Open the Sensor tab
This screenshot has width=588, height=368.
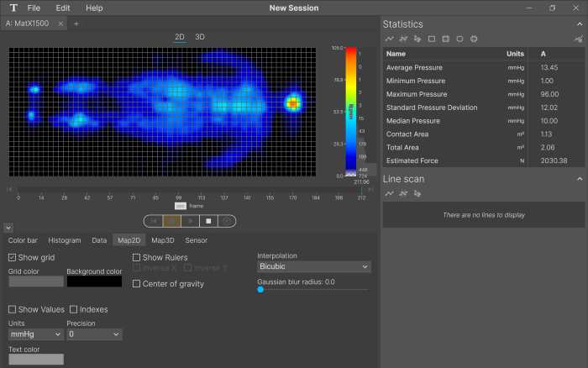click(196, 240)
